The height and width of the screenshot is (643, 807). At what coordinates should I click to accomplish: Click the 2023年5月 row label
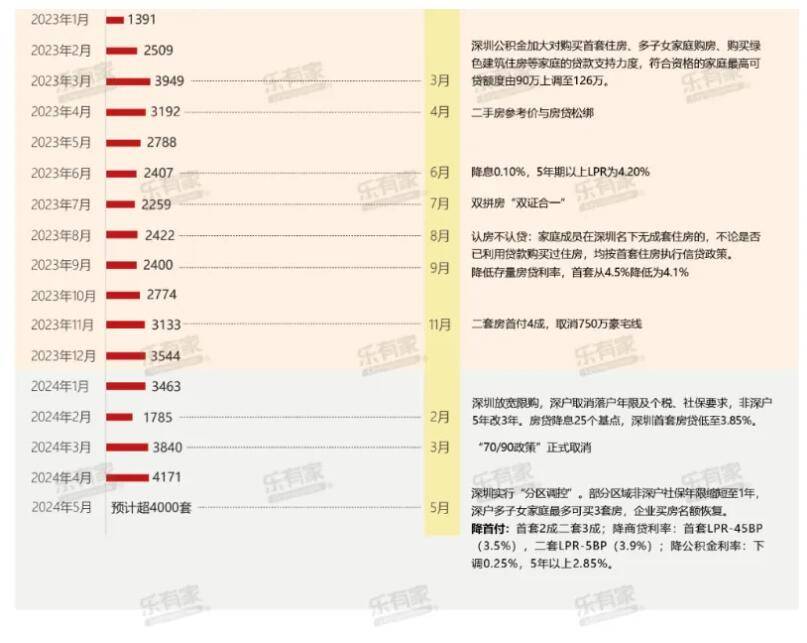61,143
